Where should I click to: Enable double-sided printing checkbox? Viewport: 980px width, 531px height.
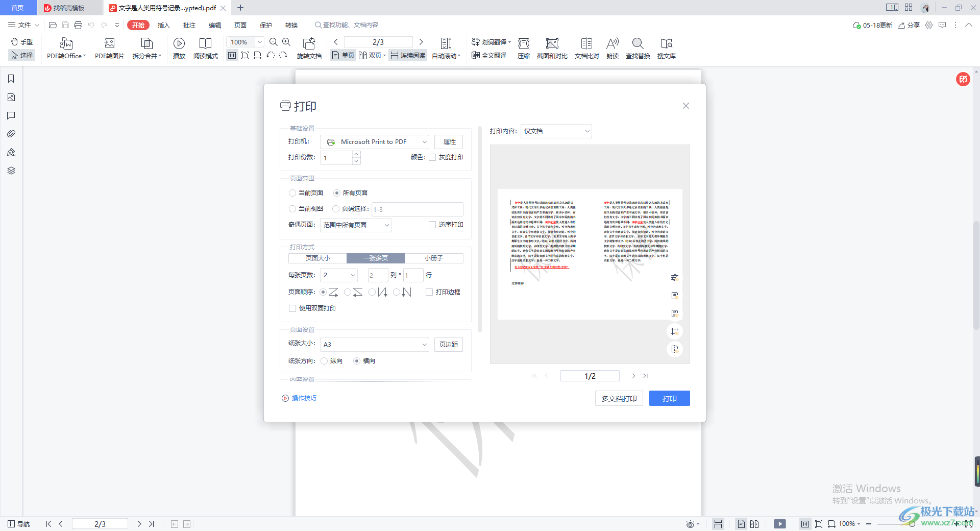coord(292,308)
